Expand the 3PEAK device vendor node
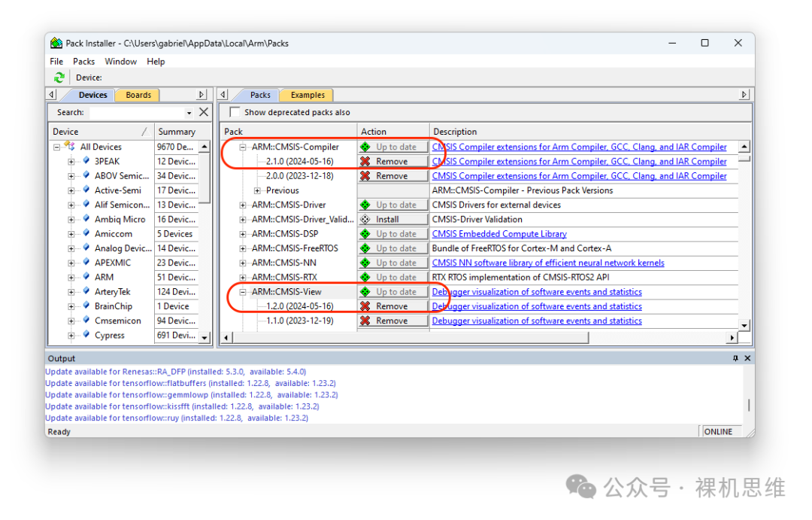The height and width of the screenshot is (520, 812). (x=71, y=162)
